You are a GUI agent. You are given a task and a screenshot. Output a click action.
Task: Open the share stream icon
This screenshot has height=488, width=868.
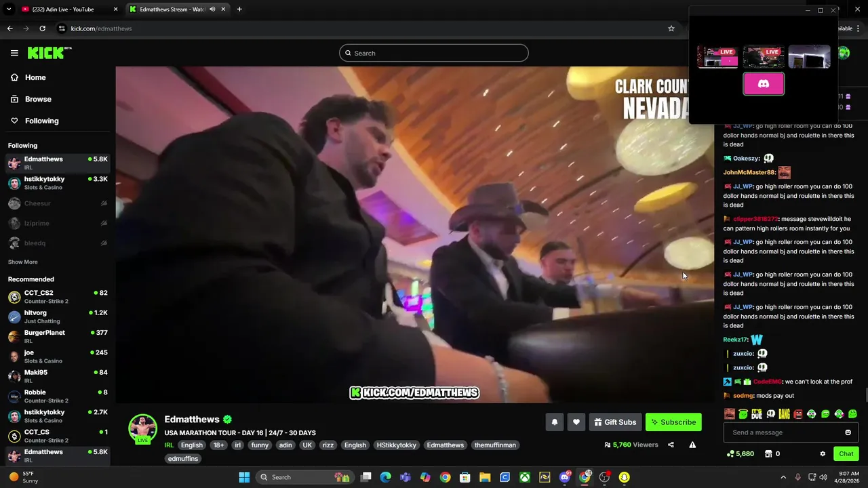[671, 445]
